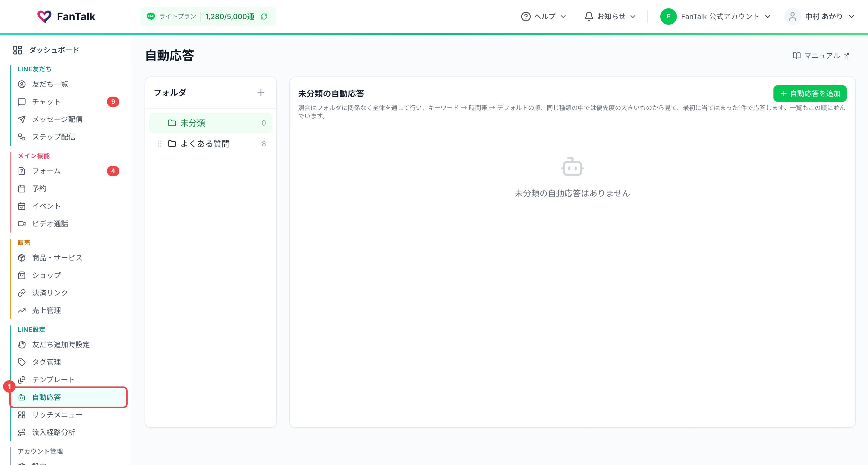868x465 pixels.
Task: Click the アカウント管理 section heading
Action: click(x=40, y=451)
